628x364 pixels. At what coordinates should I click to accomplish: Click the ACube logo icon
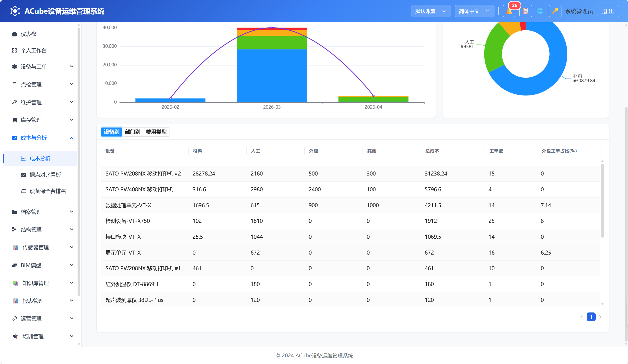[x=15, y=11]
